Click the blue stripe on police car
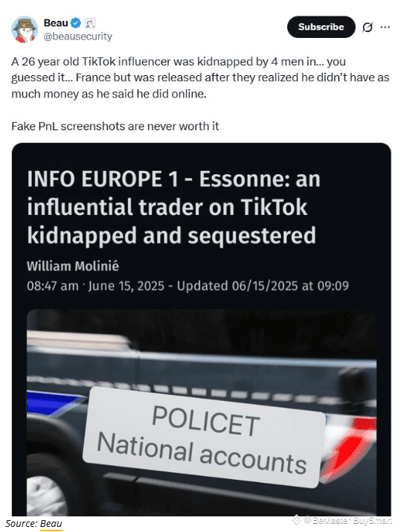Viewport: 398px width, 532px height. point(54,401)
